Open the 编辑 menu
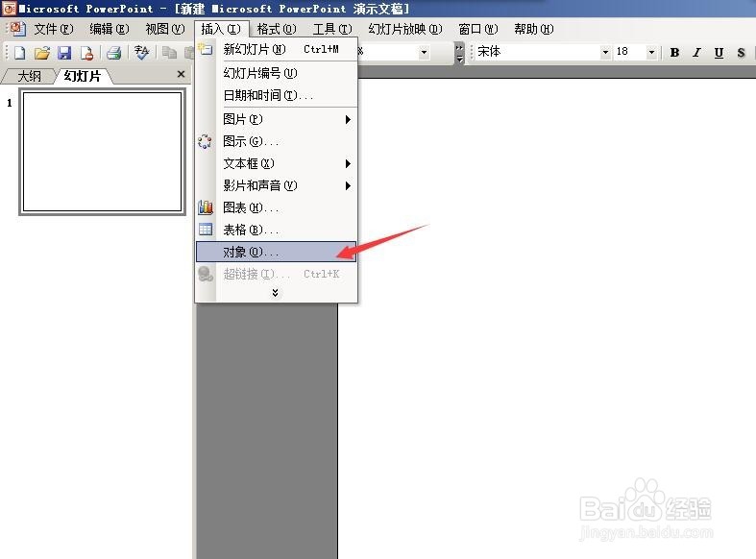 coord(110,30)
